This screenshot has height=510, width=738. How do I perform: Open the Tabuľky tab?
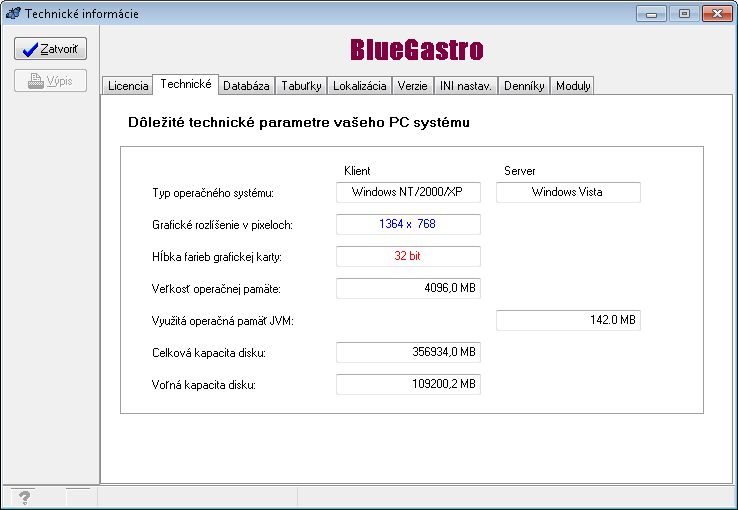(301, 86)
